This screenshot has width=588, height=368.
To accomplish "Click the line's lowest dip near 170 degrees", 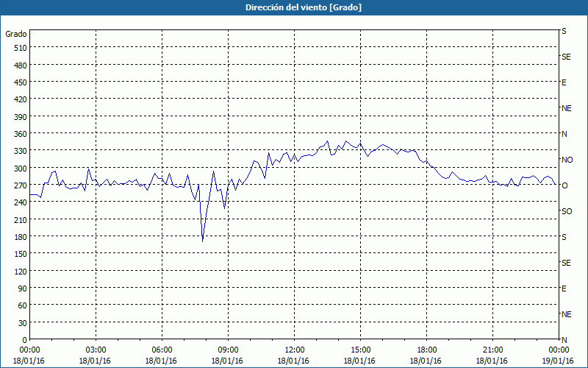I will (203, 241).
